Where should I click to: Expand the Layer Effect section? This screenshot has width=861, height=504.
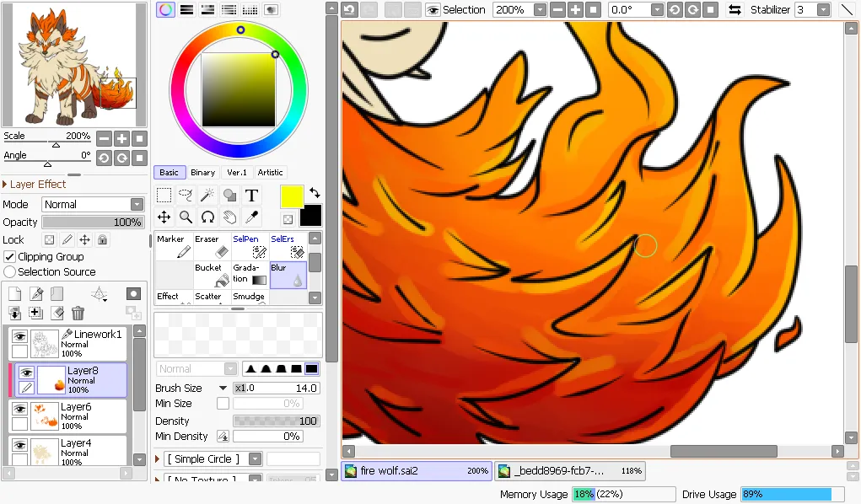tap(5, 185)
